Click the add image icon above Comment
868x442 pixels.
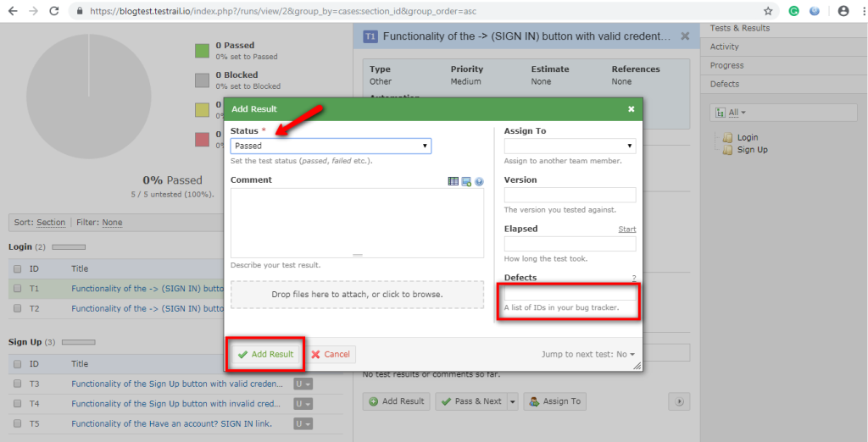[x=466, y=181]
